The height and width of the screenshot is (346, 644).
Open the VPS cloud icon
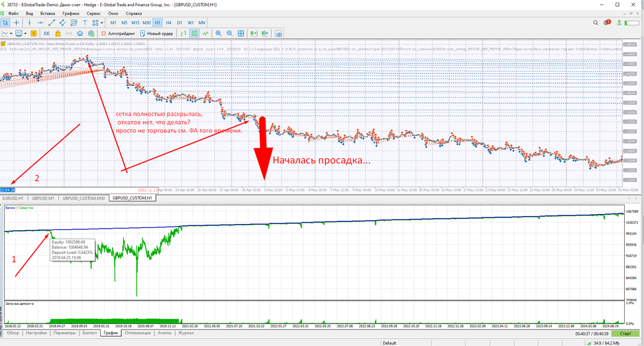coord(80,34)
